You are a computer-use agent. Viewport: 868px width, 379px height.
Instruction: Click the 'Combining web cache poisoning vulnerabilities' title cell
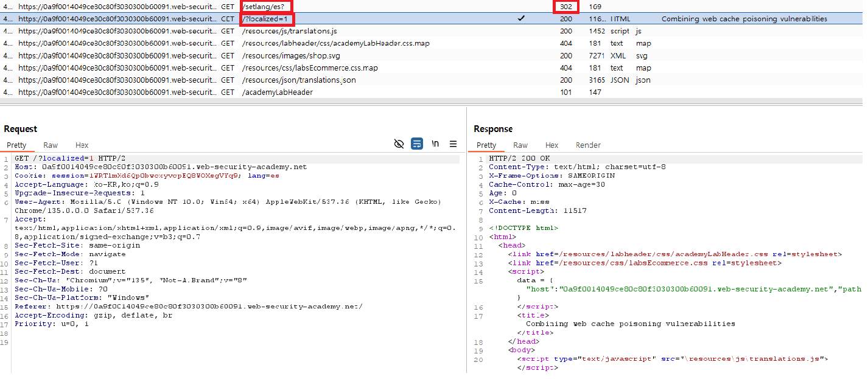[744, 19]
